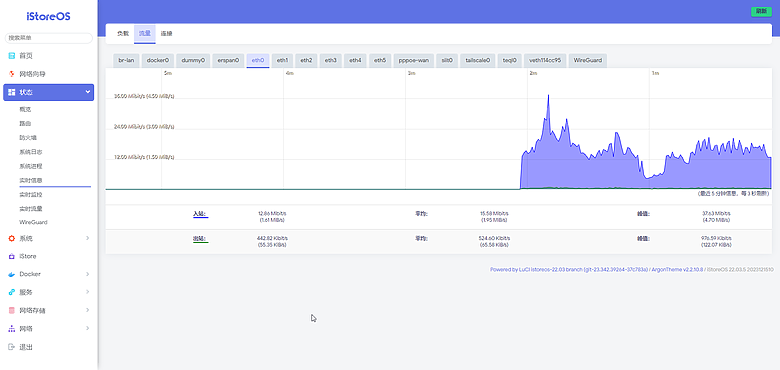Image resolution: width=780 pixels, height=370 pixels.
Task: Select the WireGuard interface tab
Action: (x=587, y=60)
